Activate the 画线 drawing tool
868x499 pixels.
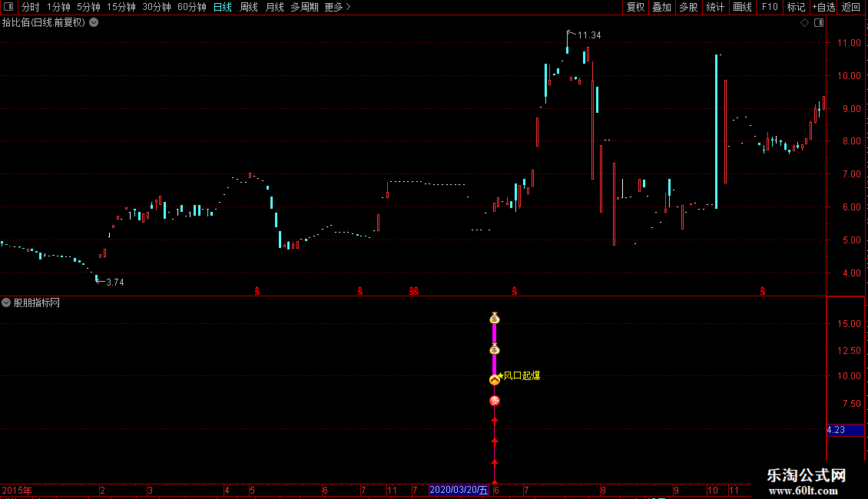(742, 7)
